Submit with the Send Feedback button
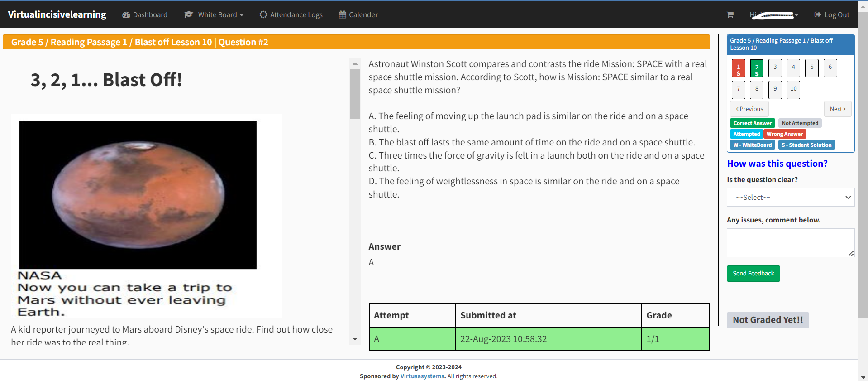Viewport: 868px width, 381px height. click(x=753, y=274)
